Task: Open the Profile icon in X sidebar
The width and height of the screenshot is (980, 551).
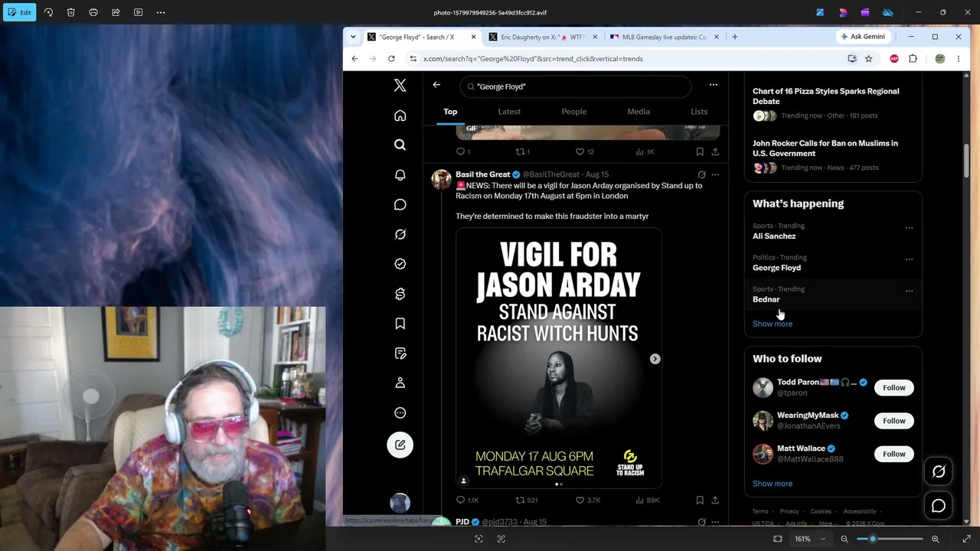Action: pyautogui.click(x=400, y=383)
